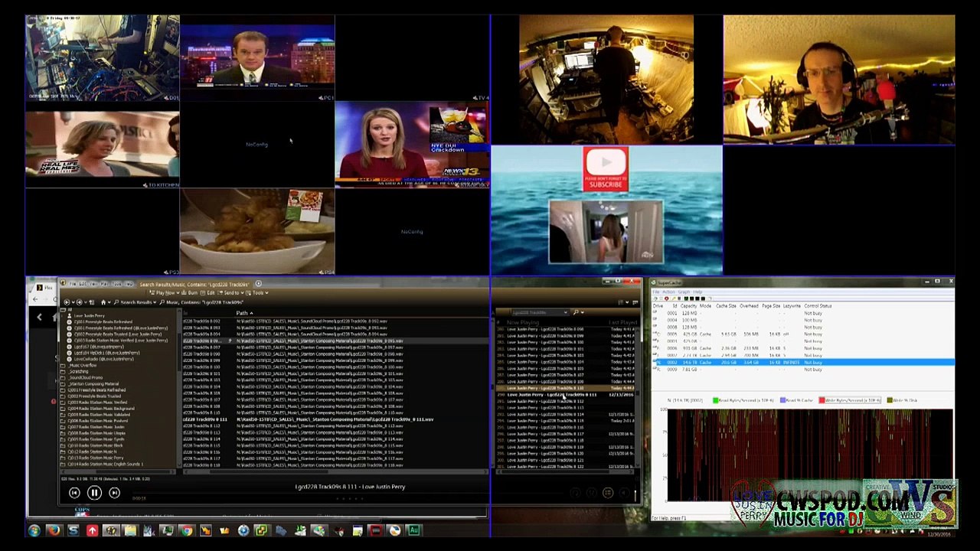Click the Cache Size column header
The height and width of the screenshot is (551, 980).
[726, 306]
